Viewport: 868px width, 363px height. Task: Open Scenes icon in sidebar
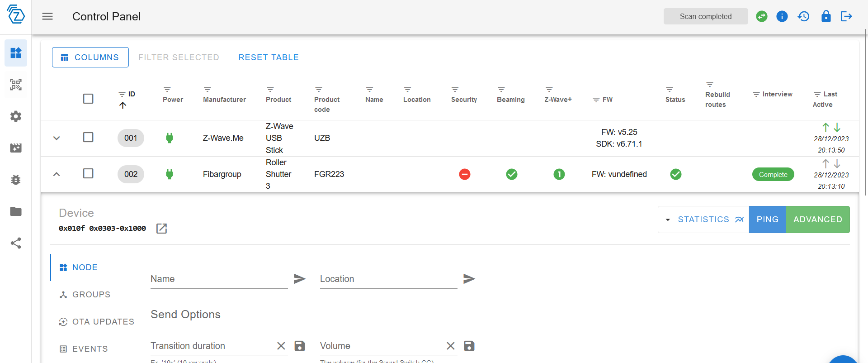coord(16,148)
